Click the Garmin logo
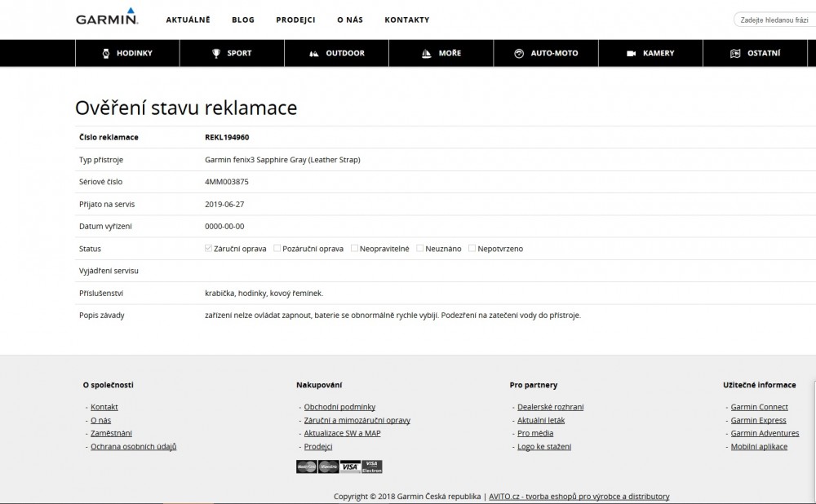The width and height of the screenshot is (816, 504). [x=107, y=20]
